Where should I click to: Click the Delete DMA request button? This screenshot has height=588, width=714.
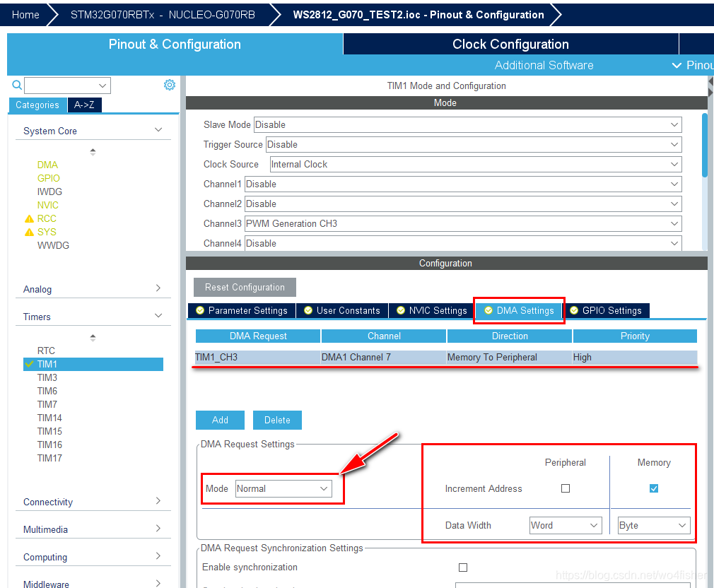click(x=277, y=420)
